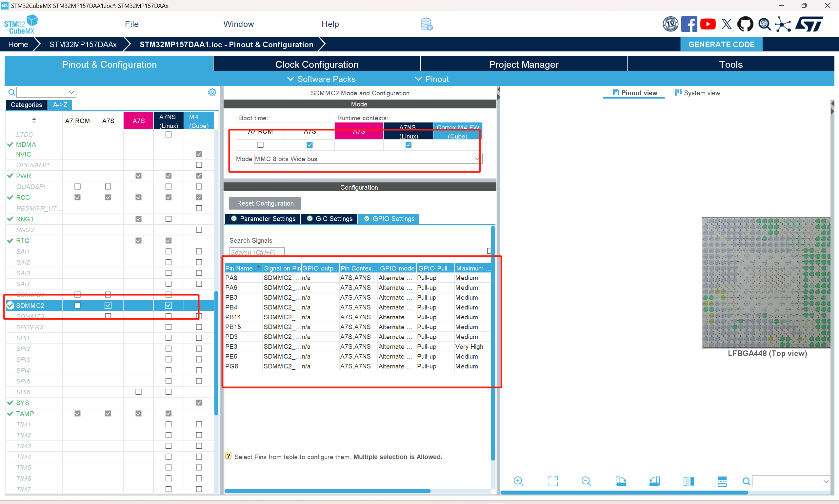Click the fit-to-screen pinout icon
The width and height of the screenshot is (839, 504).
(552, 481)
